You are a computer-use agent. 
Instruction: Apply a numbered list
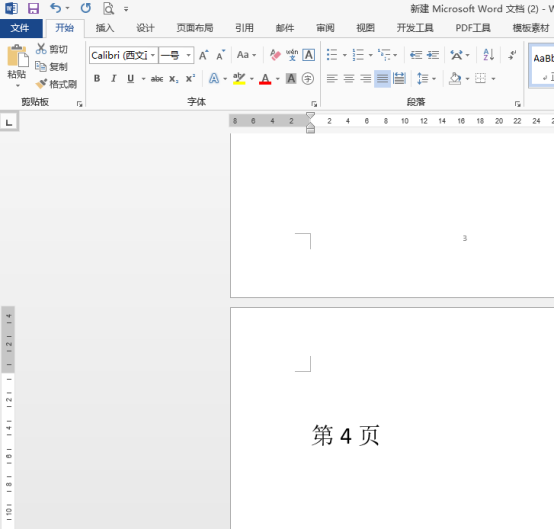[358, 55]
